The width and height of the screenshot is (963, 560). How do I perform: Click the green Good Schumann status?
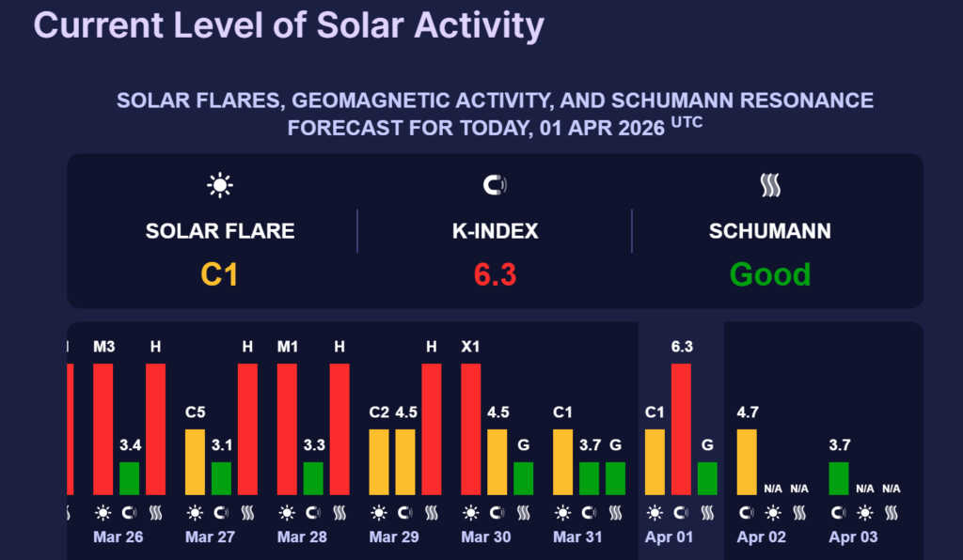click(770, 274)
